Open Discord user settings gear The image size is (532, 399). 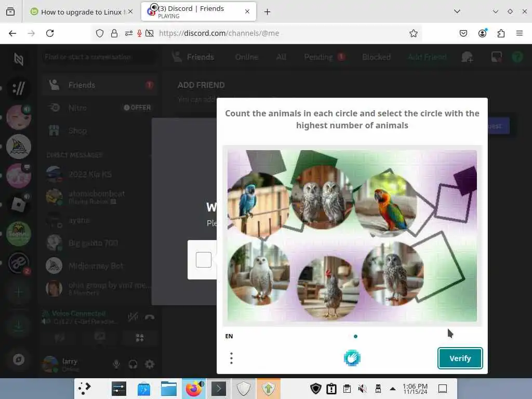pyautogui.click(x=150, y=364)
